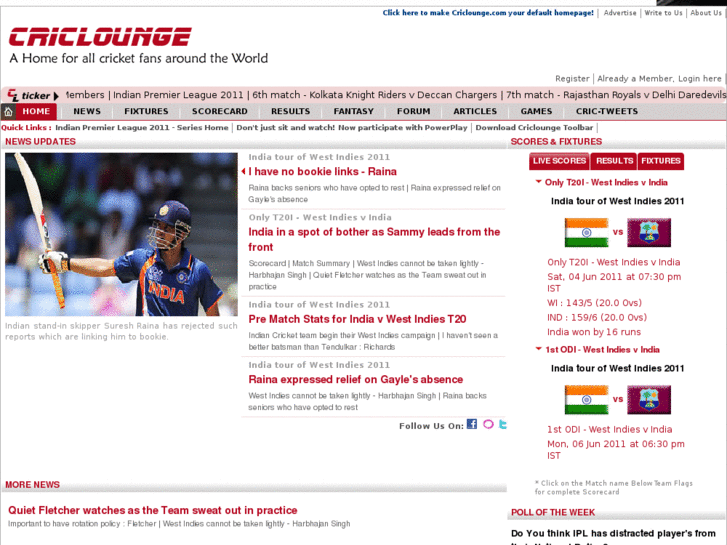The width and height of the screenshot is (727, 545).
Task: Make Criclounge.com your default homepage link
Action: (x=488, y=13)
